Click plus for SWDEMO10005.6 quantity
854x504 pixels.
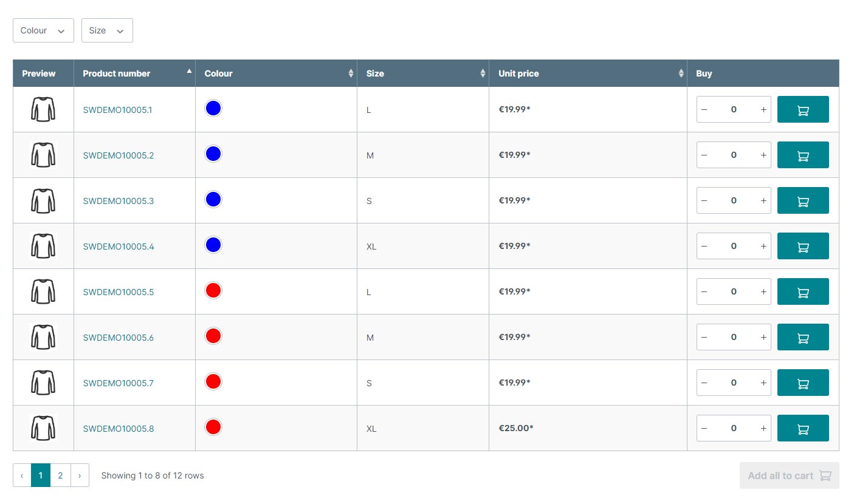point(763,337)
